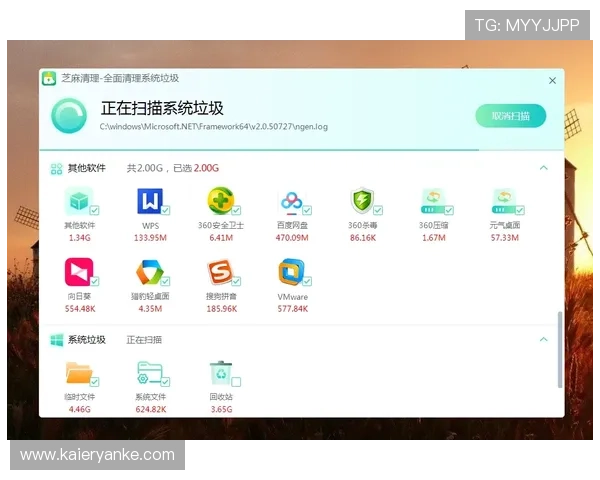Click the 元气桌面 icon

[504, 201]
